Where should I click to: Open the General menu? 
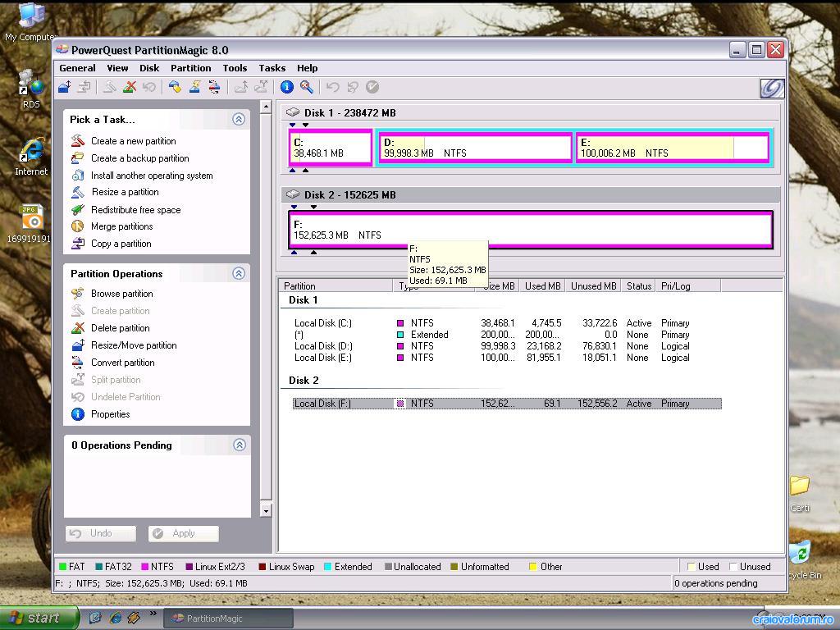coord(77,68)
